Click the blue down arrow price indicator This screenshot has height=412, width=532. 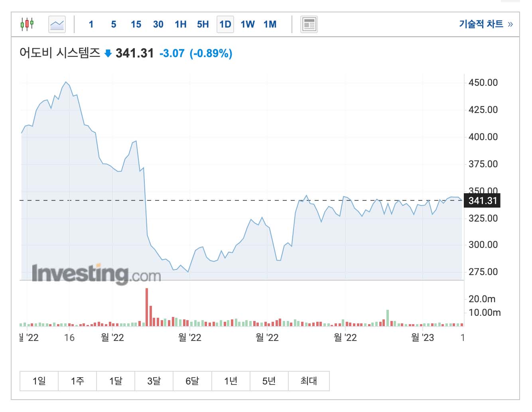pyautogui.click(x=108, y=53)
